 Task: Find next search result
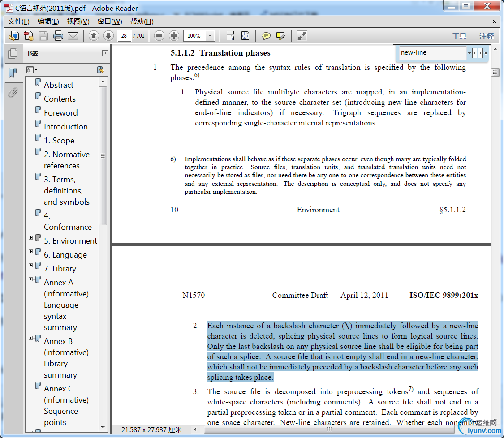coord(480,53)
